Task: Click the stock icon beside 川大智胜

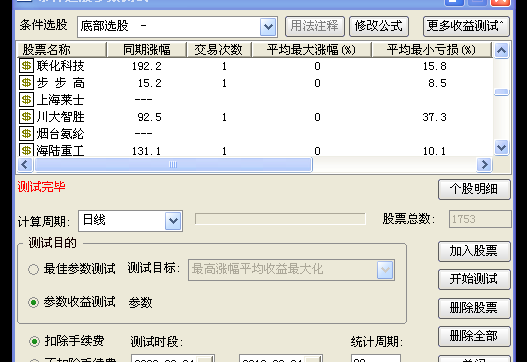Action: pos(27,117)
